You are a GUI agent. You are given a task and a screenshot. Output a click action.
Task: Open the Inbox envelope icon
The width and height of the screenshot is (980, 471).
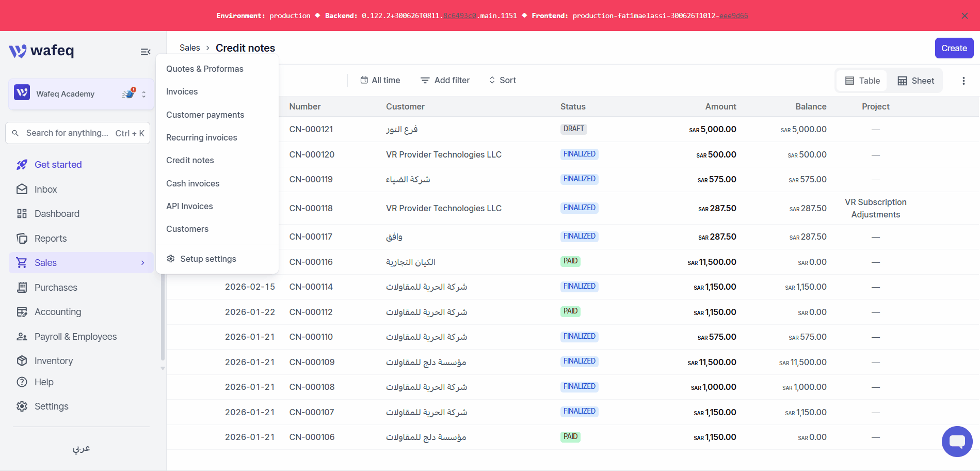tap(22, 190)
